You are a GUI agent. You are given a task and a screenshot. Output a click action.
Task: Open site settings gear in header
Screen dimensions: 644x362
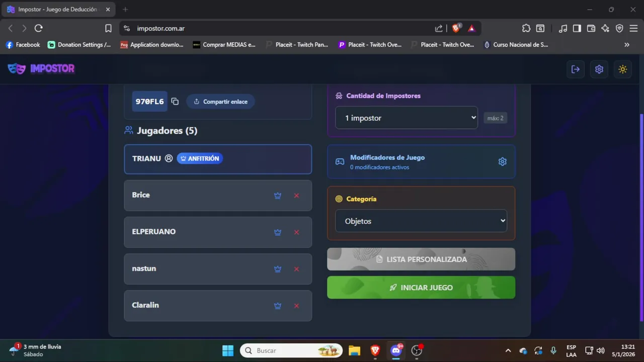pos(599,69)
